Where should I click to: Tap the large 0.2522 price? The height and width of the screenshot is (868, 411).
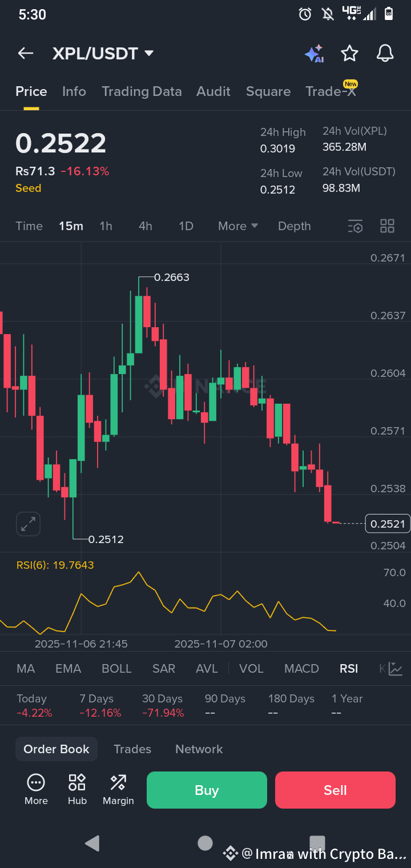coord(61,143)
